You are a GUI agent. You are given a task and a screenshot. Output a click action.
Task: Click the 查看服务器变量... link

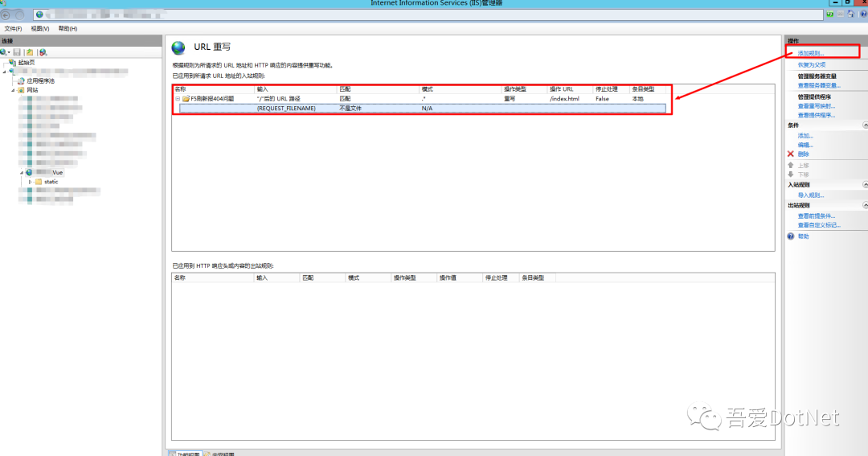tap(818, 85)
